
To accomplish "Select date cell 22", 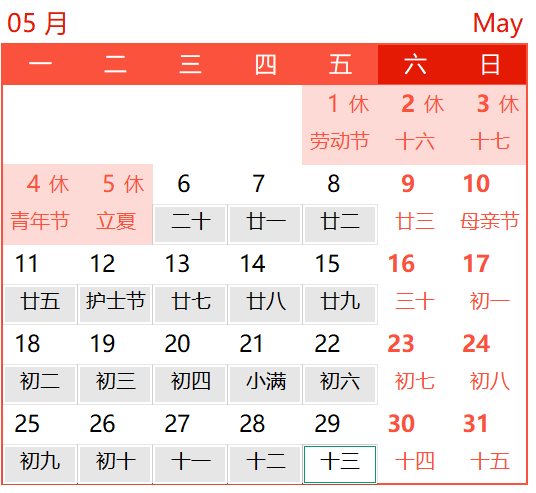I will 340,344.
